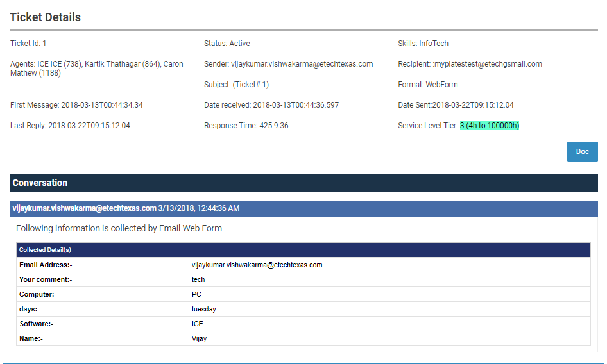This screenshot has width=607, height=364.
Task: Click the Format: WebForm field
Action: tap(427, 85)
